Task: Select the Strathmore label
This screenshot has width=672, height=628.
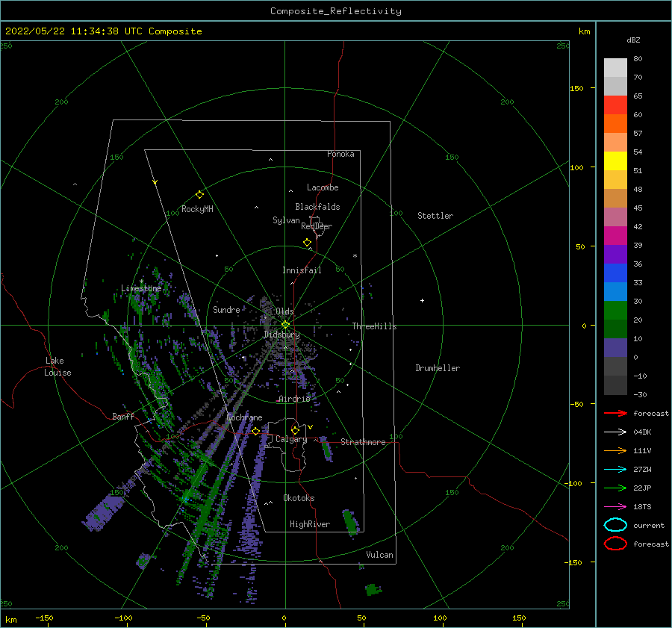Action: 363,442
